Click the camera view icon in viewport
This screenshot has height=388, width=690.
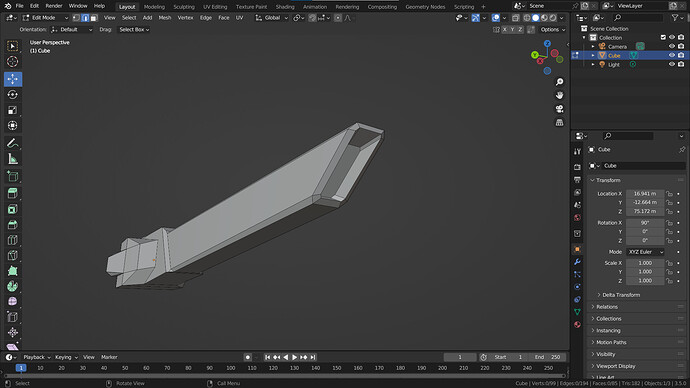559,109
